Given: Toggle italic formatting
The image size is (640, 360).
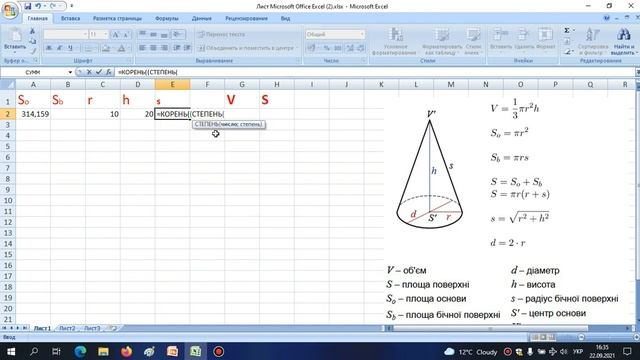Looking at the screenshot, I should [x=60, y=48].
